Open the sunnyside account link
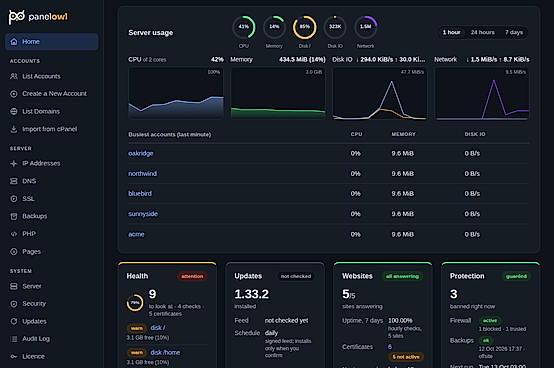Viewport: 554px width, 368px height. coord(143,214)
